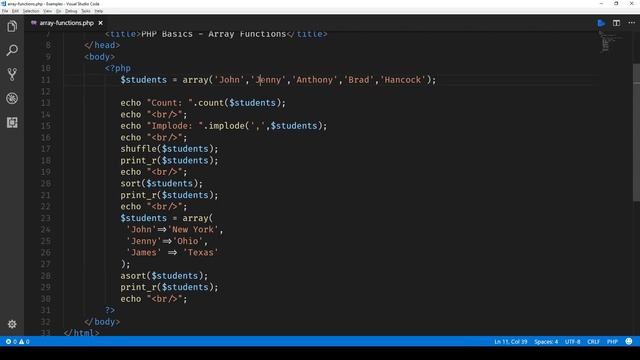This screenshot has height=360, width=640.
Task: Click 'sort' function on line 20
Action: pos(131,184)
